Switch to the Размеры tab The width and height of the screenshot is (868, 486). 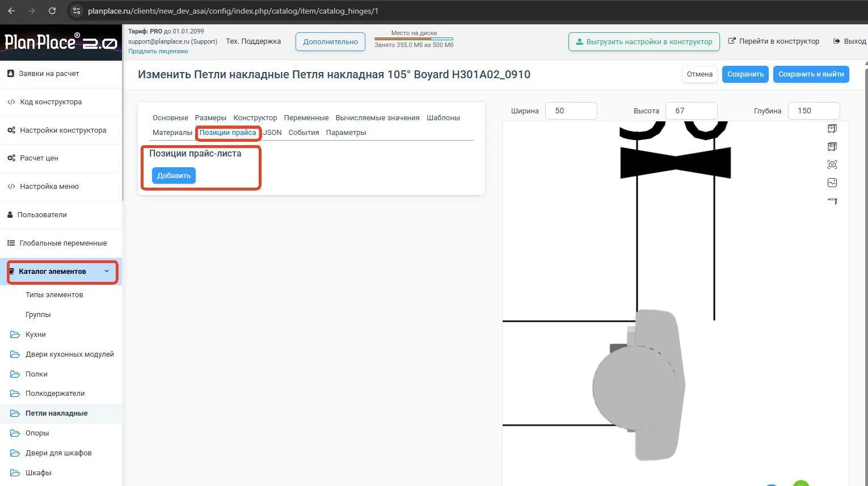pos(210,118)
